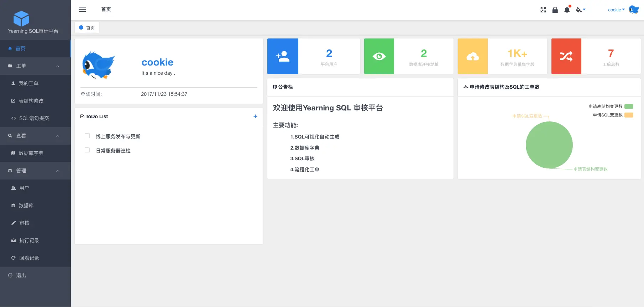Check 线上服务发布与更新 todo checkbox

(x=87, y=136)
